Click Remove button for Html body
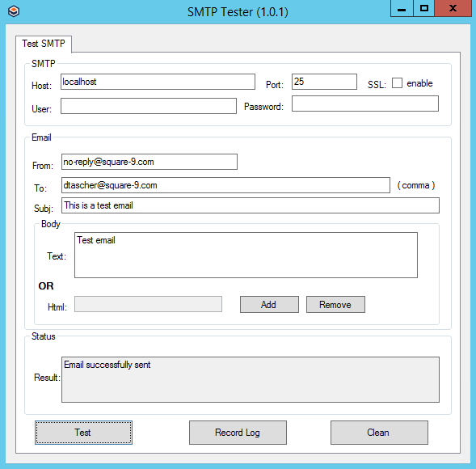The width and height of the screenshot is (476, 469). coord(335,304)
